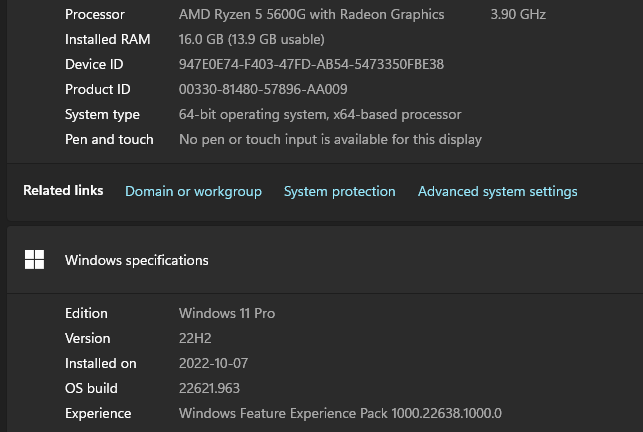Select the Installed RAM label

pos(107,39)
